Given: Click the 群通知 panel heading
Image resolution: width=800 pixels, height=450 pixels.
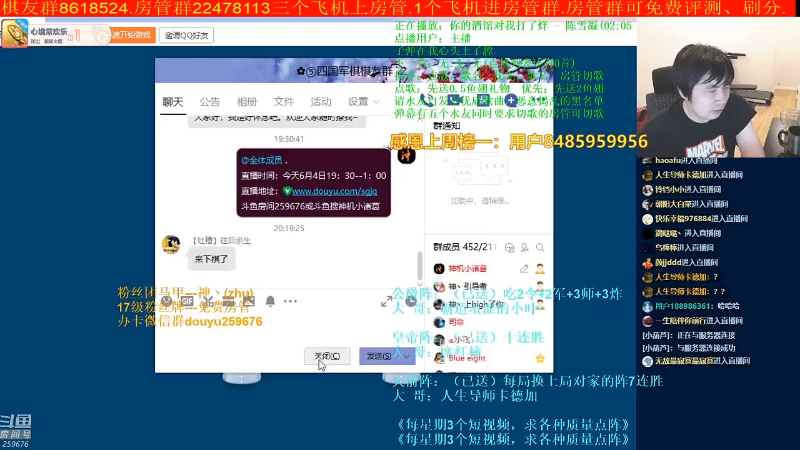Looking at the screenshot, I should pos(446,126).
